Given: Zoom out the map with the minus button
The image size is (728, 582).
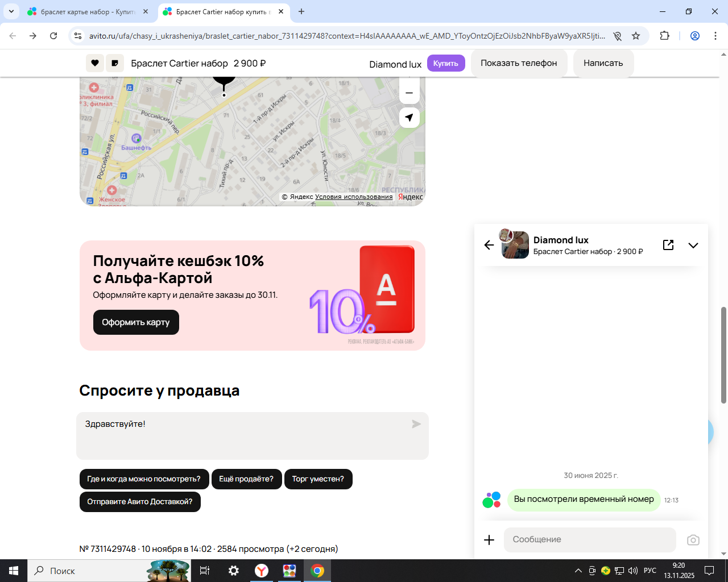Looking at the screenshot, I should [x=409, y=93].
